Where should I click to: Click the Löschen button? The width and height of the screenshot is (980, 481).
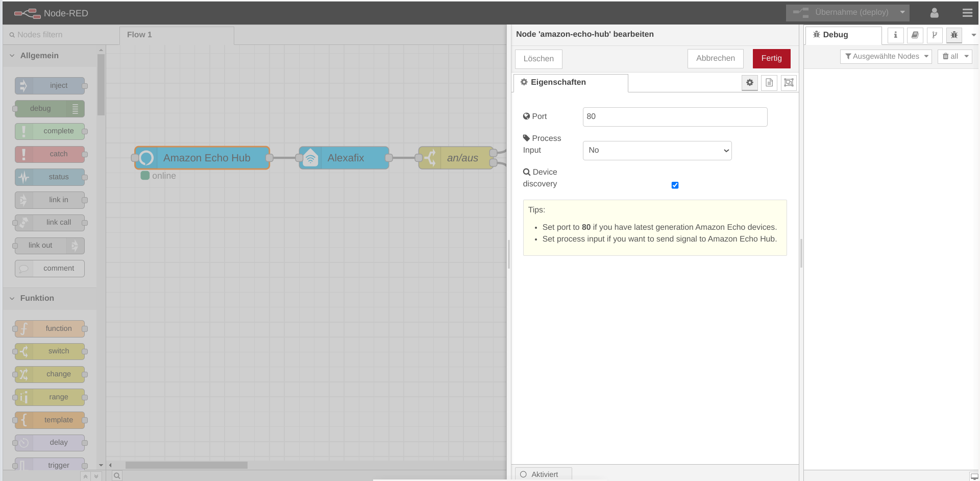(538, 59)
